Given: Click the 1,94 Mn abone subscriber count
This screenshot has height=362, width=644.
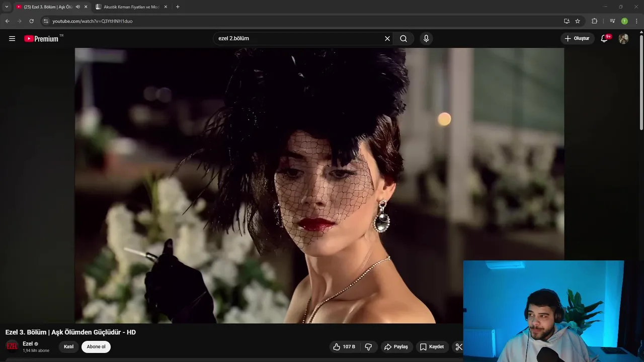Looking at the screenshot, I should coord(36,350).
